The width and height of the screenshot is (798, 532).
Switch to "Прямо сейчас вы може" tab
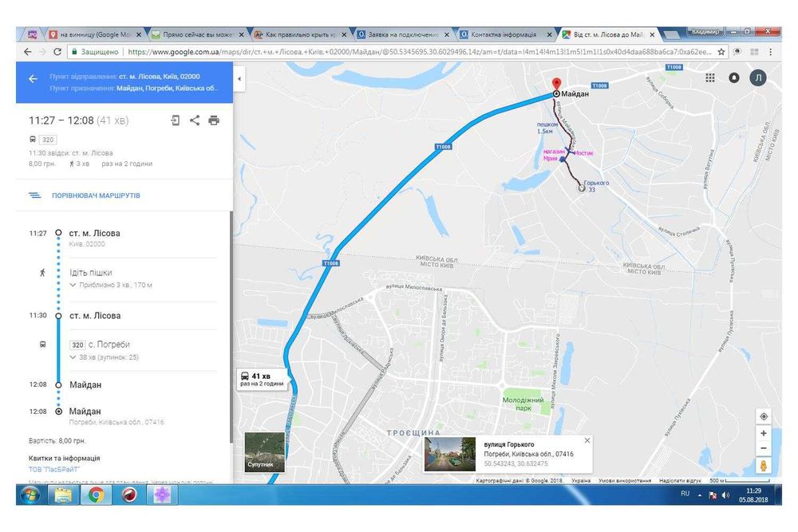click(197, 34)
